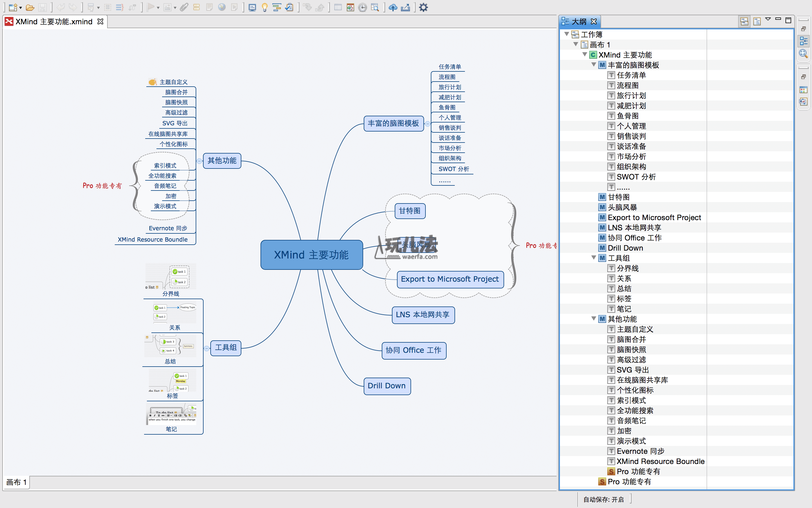The height and width of the screenshot is (508, 812).
Task: Click the 笔记 thumbnail image on canvas
Action: 171,414
